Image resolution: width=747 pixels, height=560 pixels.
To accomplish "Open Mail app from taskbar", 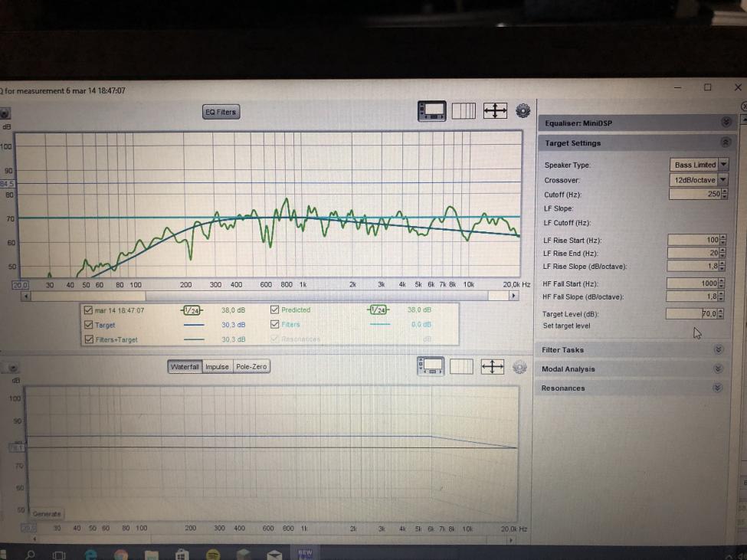I will click(274, 555).
